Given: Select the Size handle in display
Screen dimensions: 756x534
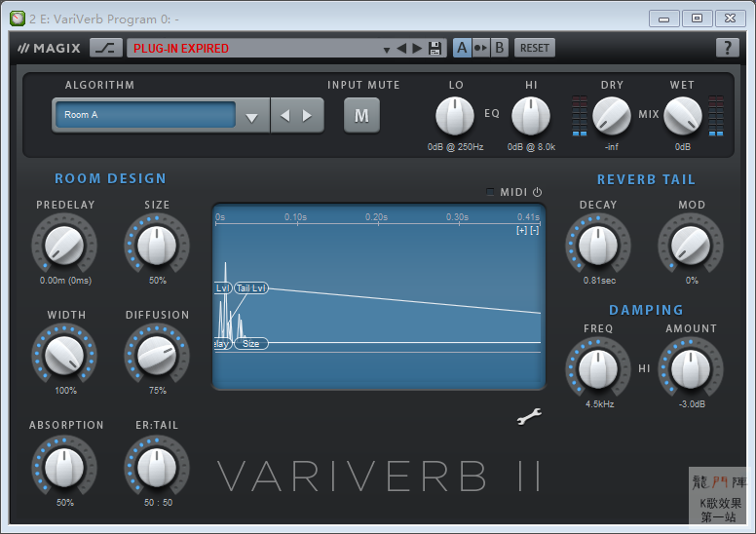Looking at the screenshot, I should [x=251, y=343].
